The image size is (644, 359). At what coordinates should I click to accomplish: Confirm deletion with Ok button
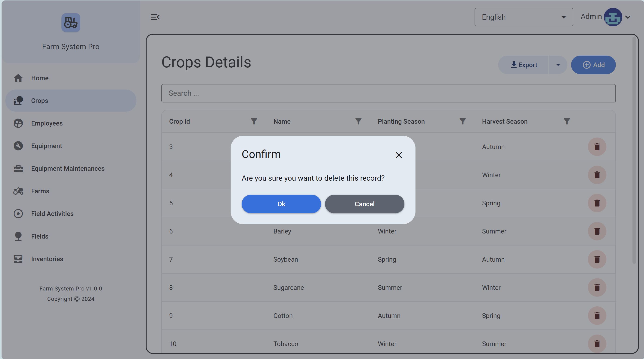click(281, 204)
